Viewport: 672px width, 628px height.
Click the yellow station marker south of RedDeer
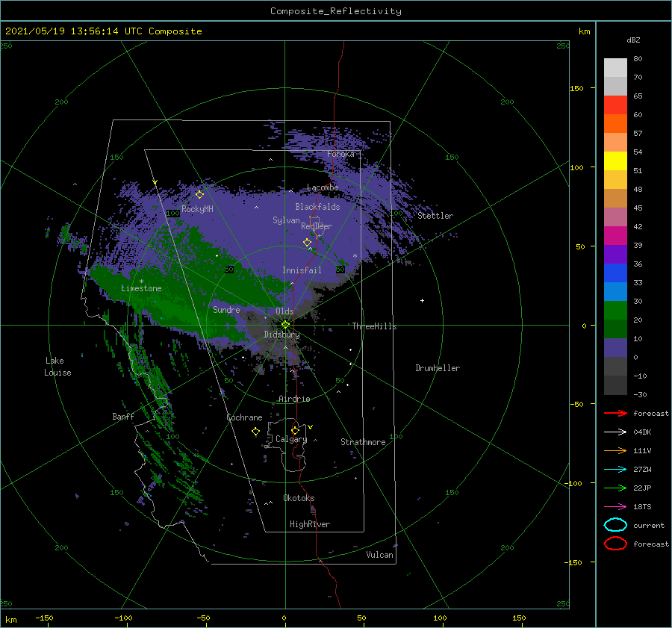[308, 243]
